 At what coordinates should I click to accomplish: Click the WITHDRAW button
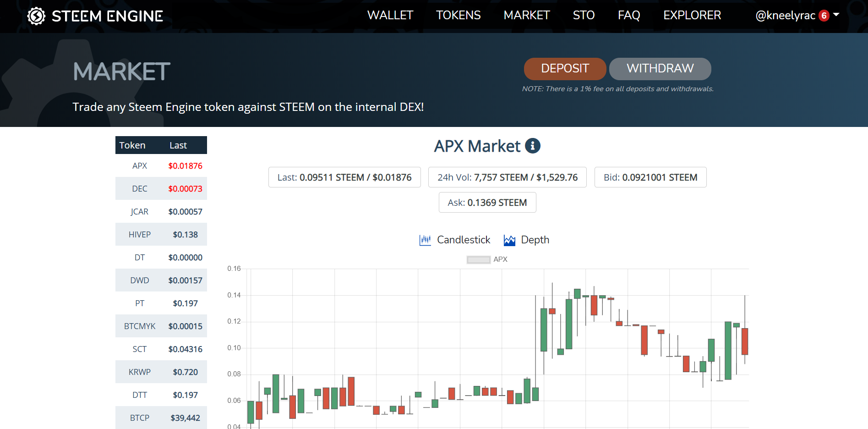click(x=660, y=69)
